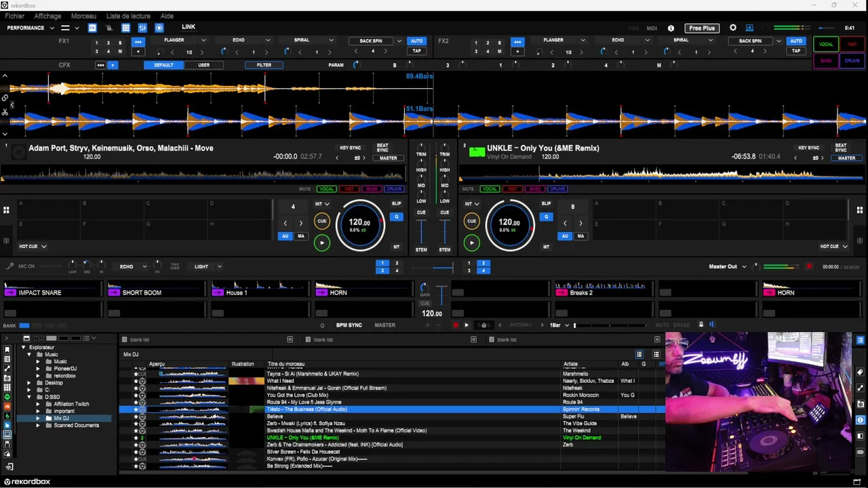Toggle the FX panel icon in top toolbar
This screenshot has width=868, height=488.
point(92,28)
